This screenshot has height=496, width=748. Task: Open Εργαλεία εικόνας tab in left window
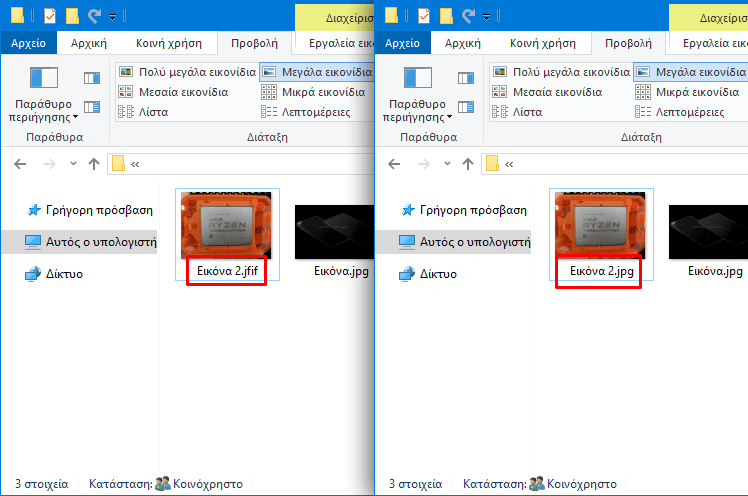(x=335, y=43)
